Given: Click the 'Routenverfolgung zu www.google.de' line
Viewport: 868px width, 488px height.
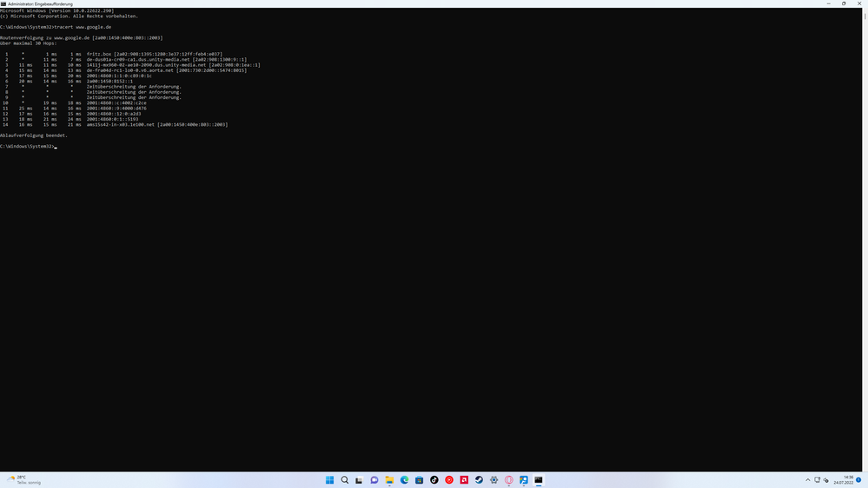Looking at the screenshot, I should (82, 37).
